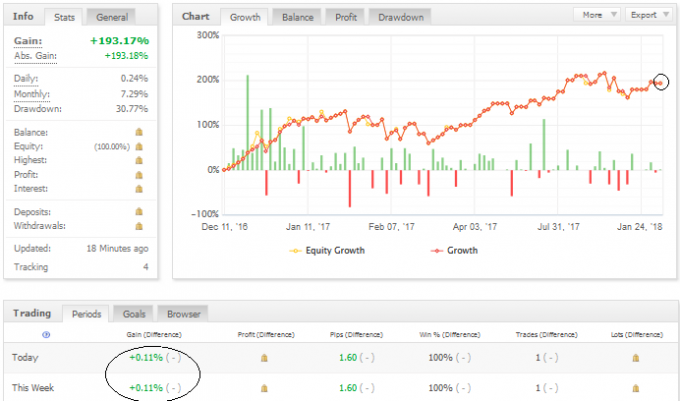Click the last circled growth data point

(x=660, y=82)
